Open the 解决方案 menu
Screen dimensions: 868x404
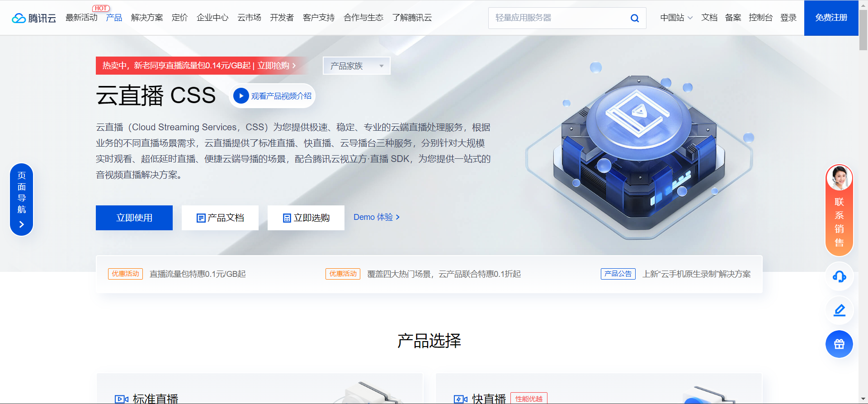coord(147,18)
